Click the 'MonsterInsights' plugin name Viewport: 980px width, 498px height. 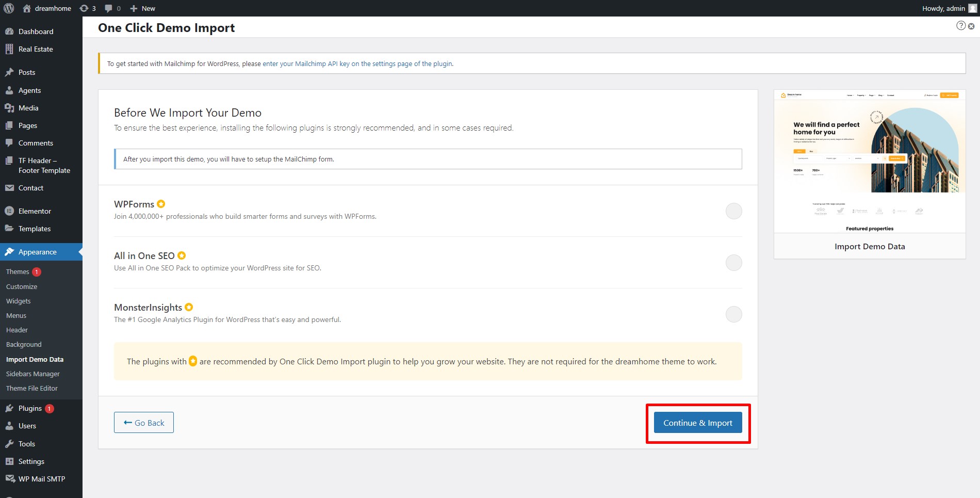point(148,308)
